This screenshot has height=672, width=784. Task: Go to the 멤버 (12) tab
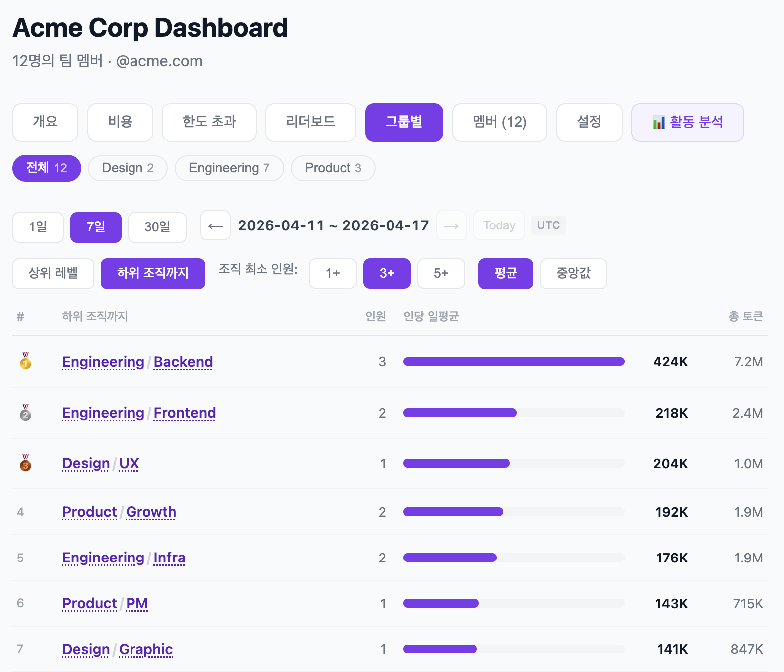(x=499, y=122)
